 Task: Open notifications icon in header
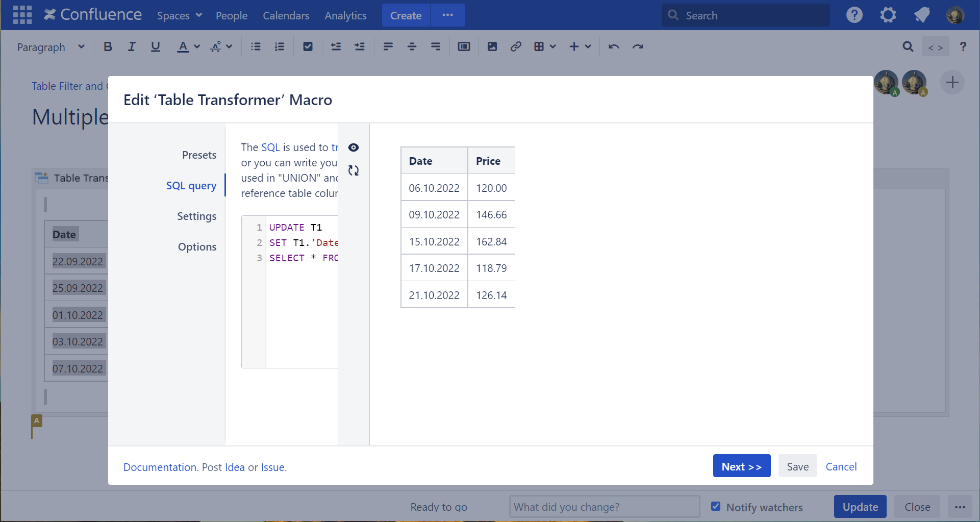pyautogui.click(x=922, y=15)
